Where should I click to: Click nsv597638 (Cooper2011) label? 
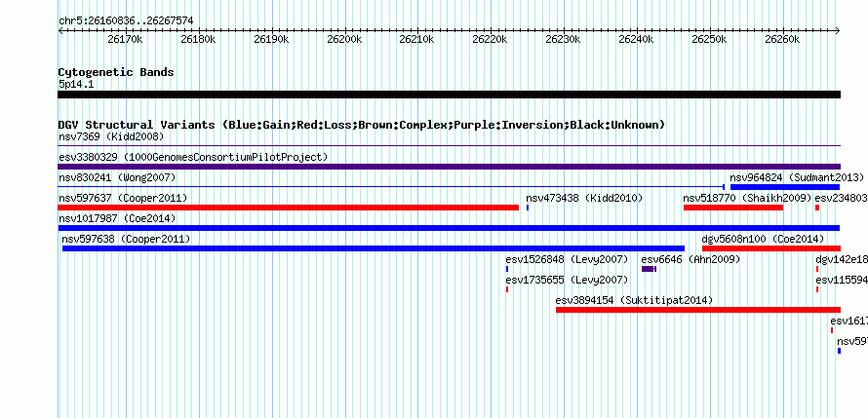pyautogui.click(x=126, y=239)
